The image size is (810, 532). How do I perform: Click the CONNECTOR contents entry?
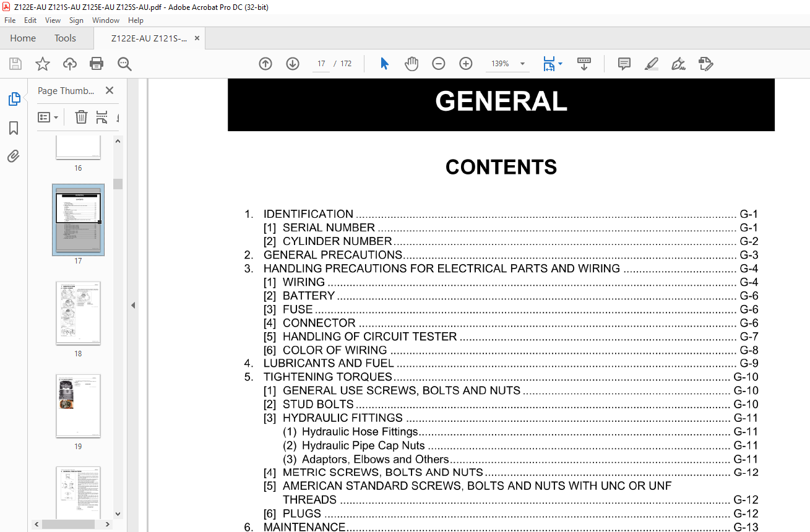[511, 323]
